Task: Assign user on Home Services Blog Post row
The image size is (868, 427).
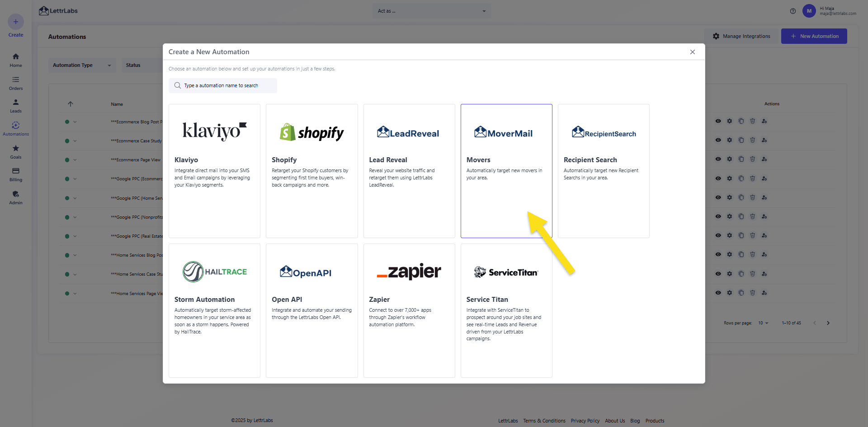Action: coord(764,254)
